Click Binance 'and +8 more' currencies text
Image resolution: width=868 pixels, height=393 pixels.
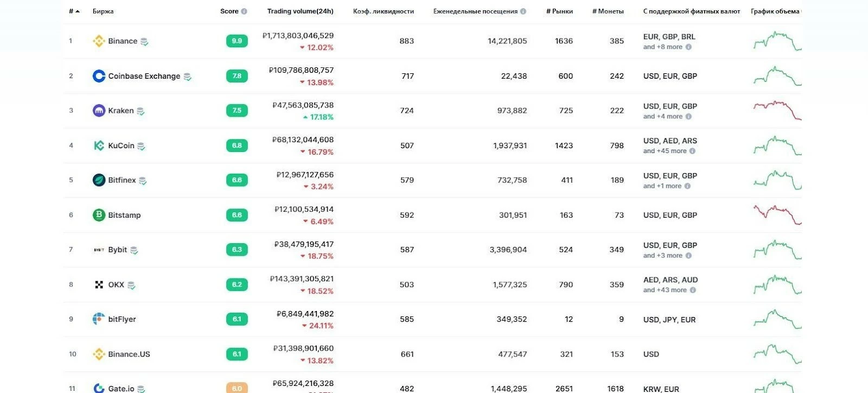click(663, 47)
